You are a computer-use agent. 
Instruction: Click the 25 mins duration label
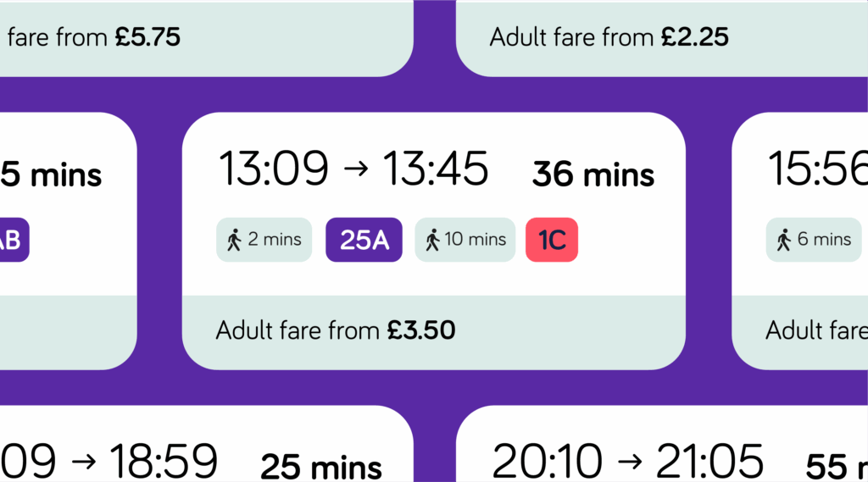tap(320, 467)
